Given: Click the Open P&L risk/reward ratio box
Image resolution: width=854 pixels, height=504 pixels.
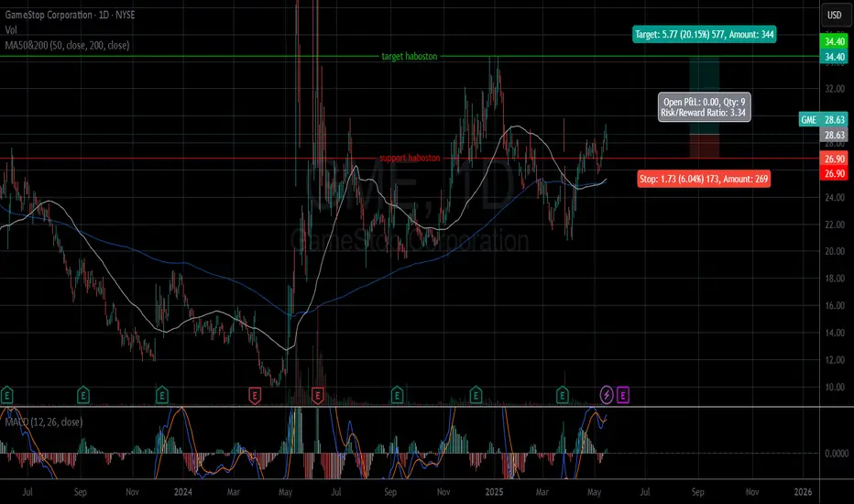Looking at the screenshot, I should [x=705, y=107].
